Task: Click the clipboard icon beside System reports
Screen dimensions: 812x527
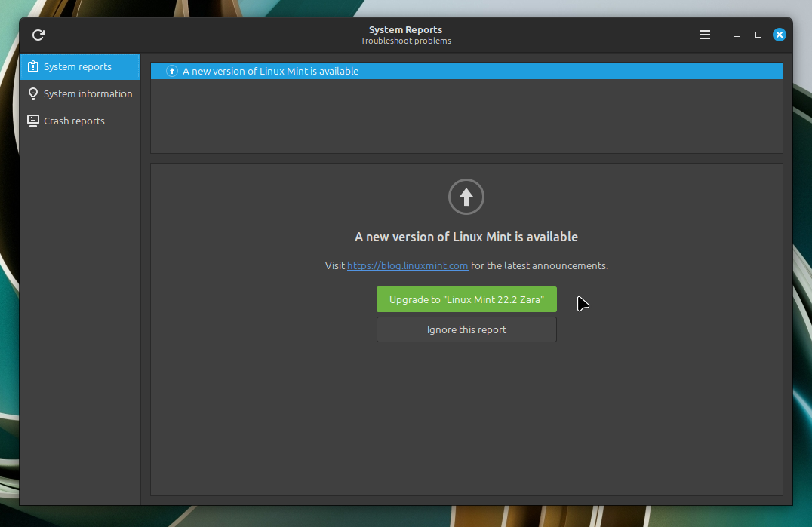Action: click(33, 66)
